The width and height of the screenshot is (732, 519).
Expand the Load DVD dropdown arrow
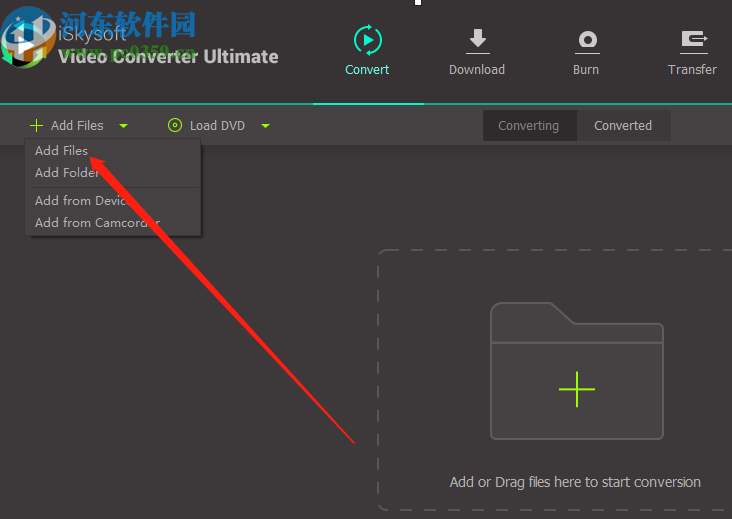pos(266,126)
